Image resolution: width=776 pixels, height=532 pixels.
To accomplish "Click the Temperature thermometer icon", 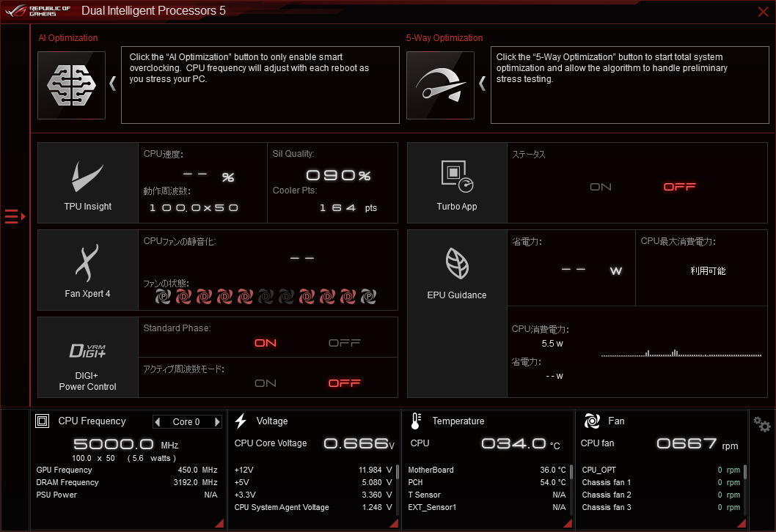I will pyautogui.click(x=416, y=421).
